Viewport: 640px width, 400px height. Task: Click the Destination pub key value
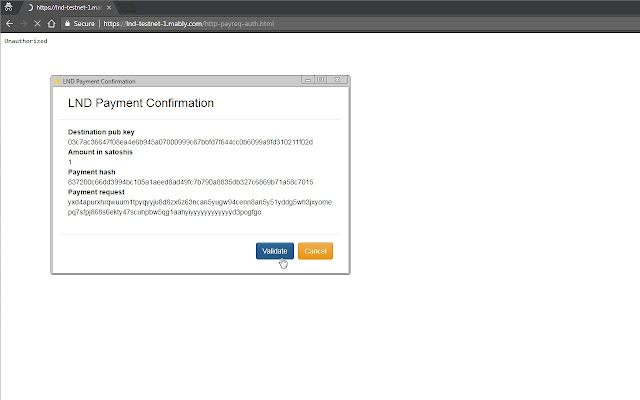pos(190,142)
